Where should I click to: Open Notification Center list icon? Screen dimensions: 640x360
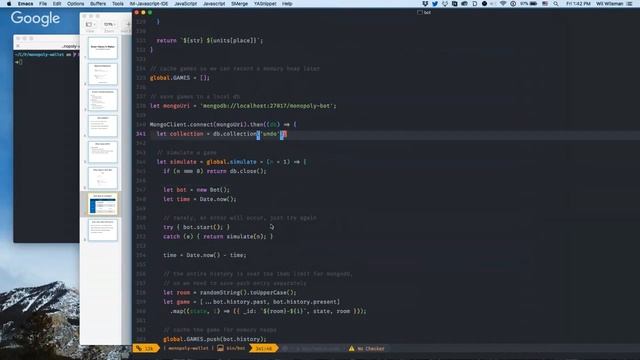(629, 4)
